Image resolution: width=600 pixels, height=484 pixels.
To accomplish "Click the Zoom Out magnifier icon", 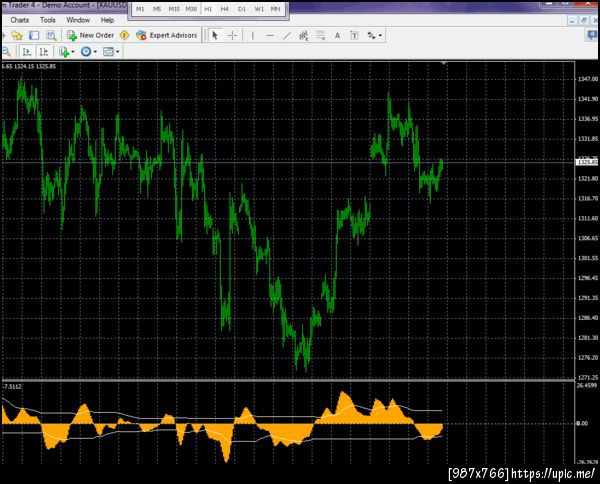I will [x=7, y=51].
